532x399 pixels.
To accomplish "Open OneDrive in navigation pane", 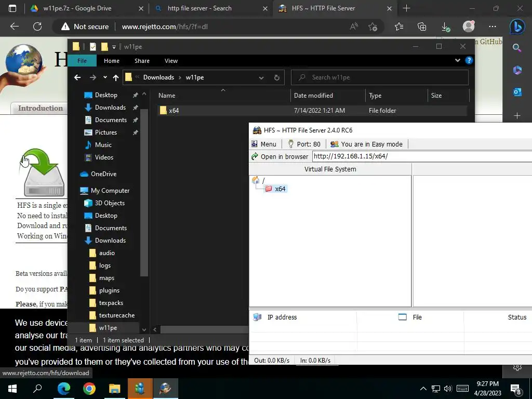I will (x=103, y=174).
